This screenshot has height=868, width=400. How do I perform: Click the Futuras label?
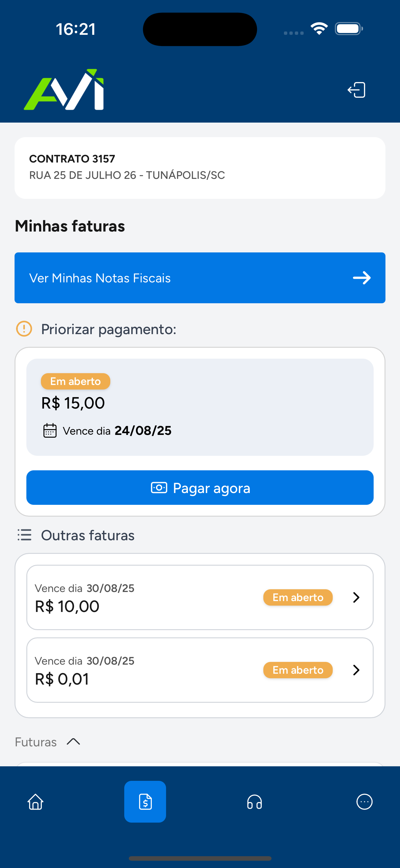pos(36,741)
